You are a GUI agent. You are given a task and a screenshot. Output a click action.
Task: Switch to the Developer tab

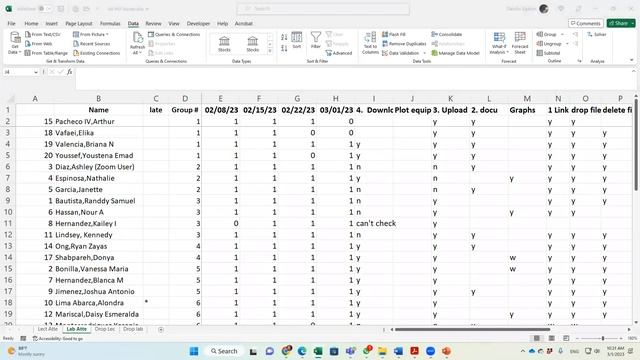point(198,24)
